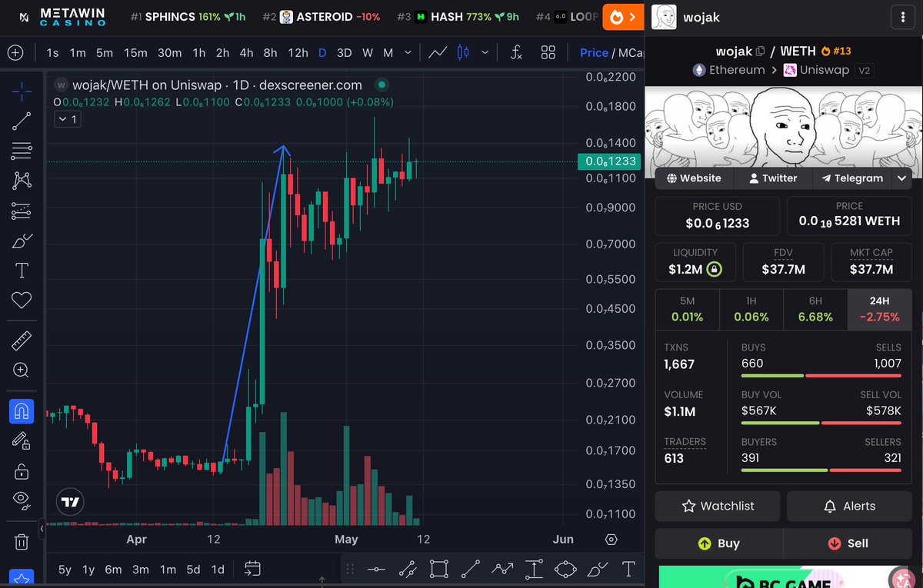Select the 15m timeframe
The height and width of the screenshot is (588, 923).
(x=135, y=52)
